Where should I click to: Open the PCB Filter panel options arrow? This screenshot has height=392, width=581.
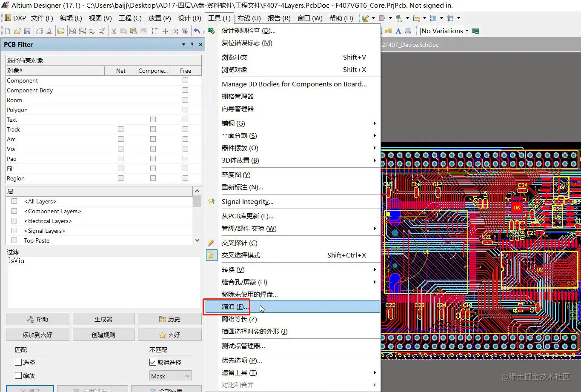184,44
